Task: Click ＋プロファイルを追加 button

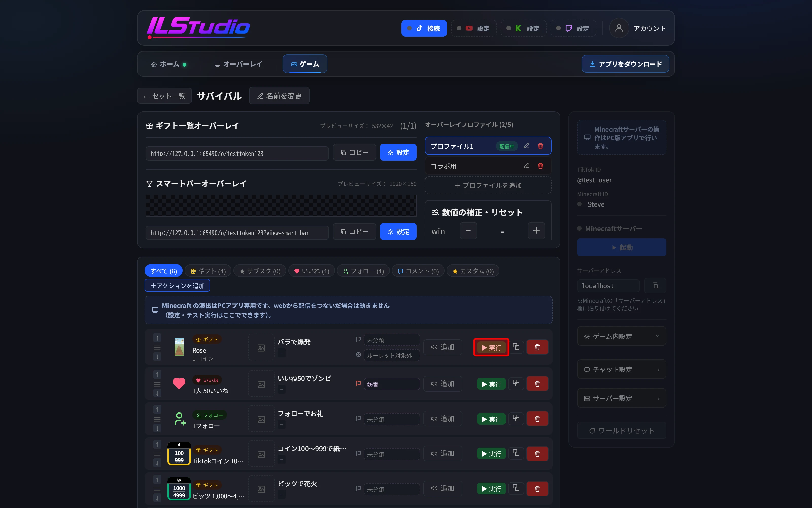Action: (488, 185)
